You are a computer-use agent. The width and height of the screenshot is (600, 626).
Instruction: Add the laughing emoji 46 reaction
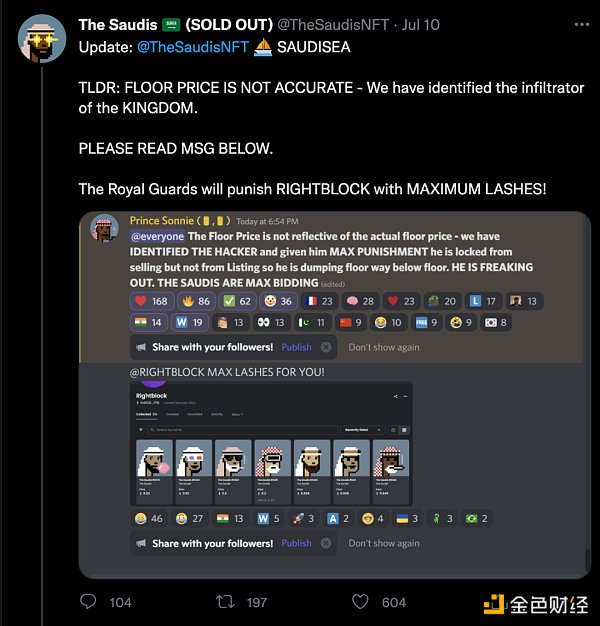[149, 519]
